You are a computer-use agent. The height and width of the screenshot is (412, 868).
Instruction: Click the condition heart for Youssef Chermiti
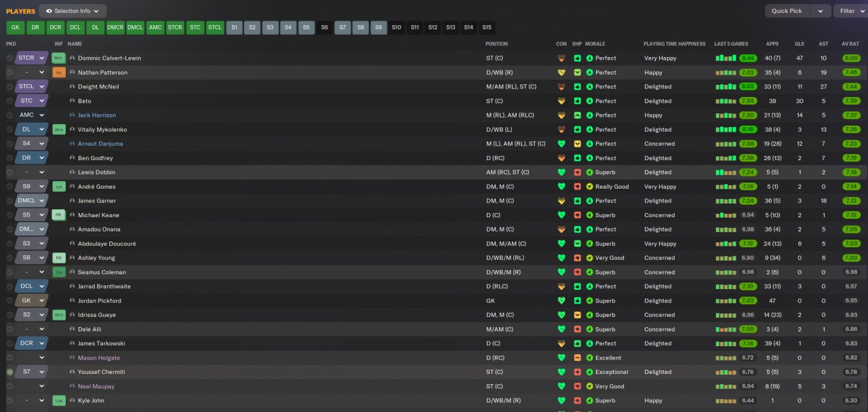click(x=561, y=371)
